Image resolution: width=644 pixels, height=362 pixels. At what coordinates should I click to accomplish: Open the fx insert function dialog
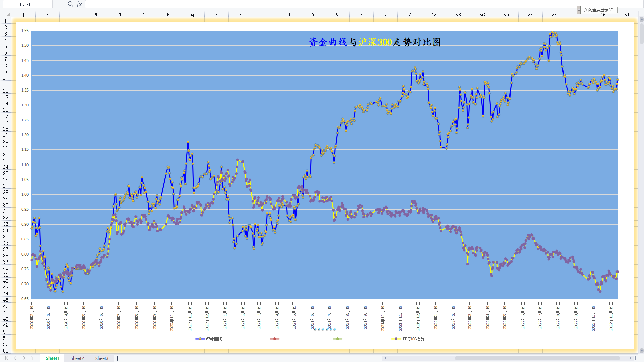point(79,4)
